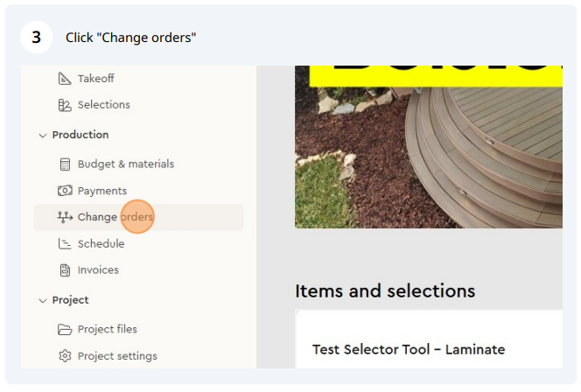Click the Project files folder icon

[x=65, y=329]
